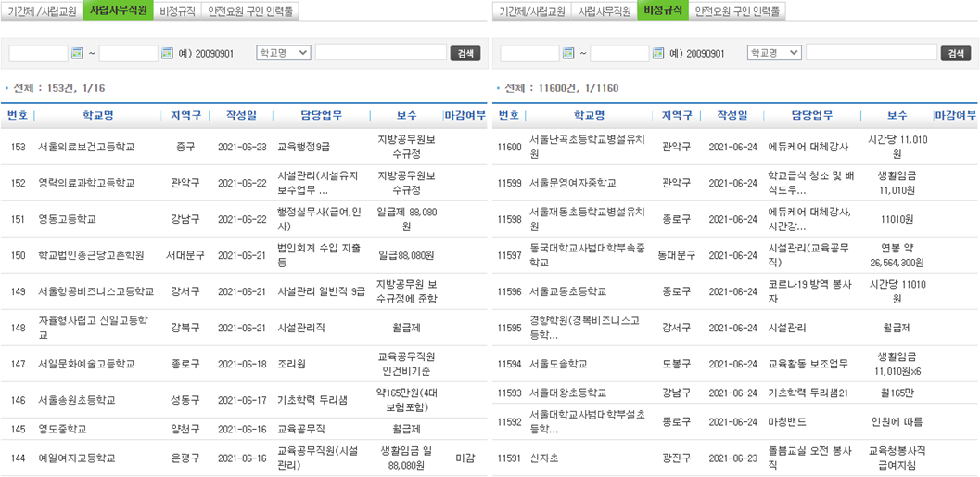This screenshot has height=477, width=980.
Task: Click 마감여부 column header in right table
Action: click(x=956, y=115)
